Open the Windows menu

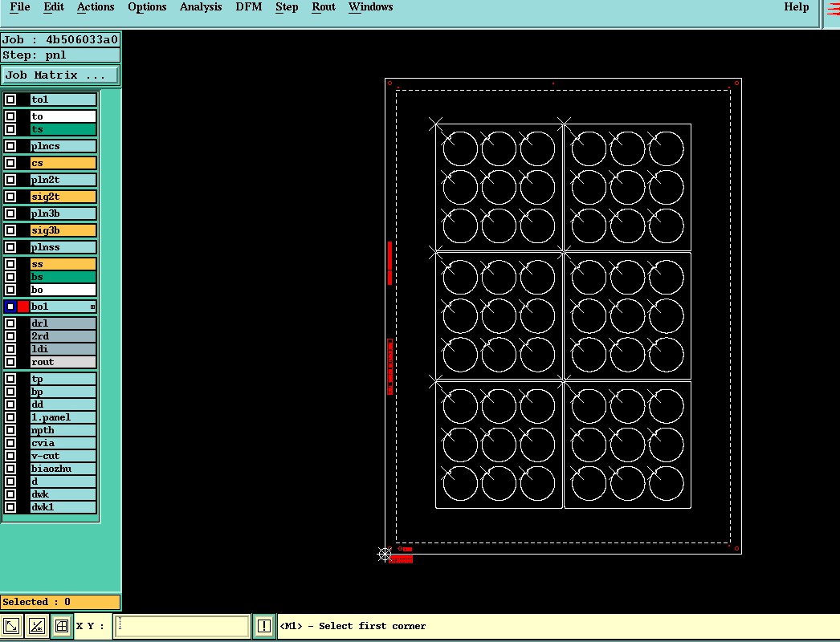370,7
